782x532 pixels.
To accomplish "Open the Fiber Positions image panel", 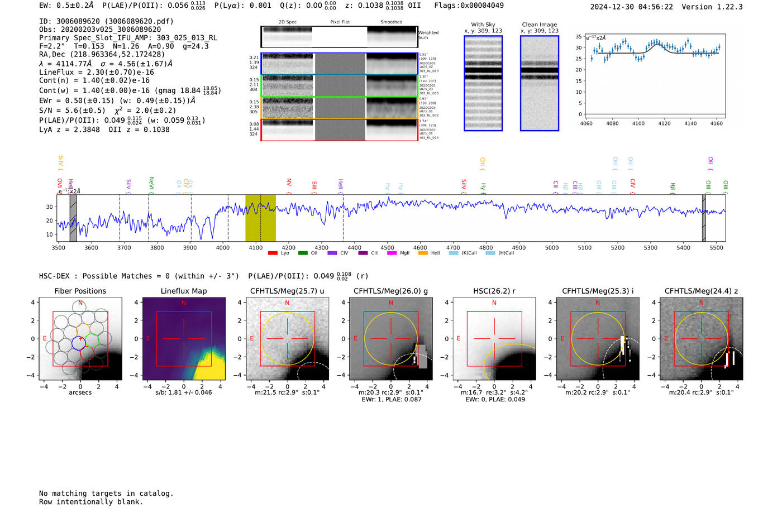I will pos(80,339).
